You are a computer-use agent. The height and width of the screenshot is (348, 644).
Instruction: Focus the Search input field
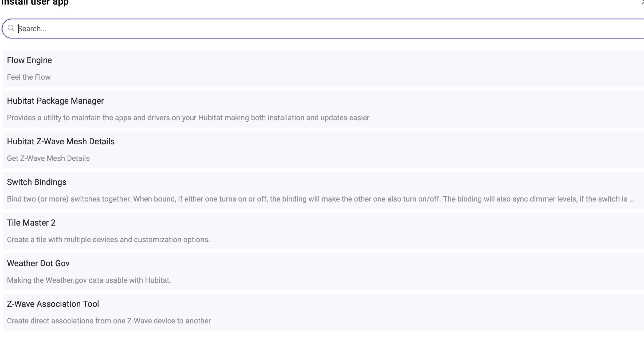320,29
